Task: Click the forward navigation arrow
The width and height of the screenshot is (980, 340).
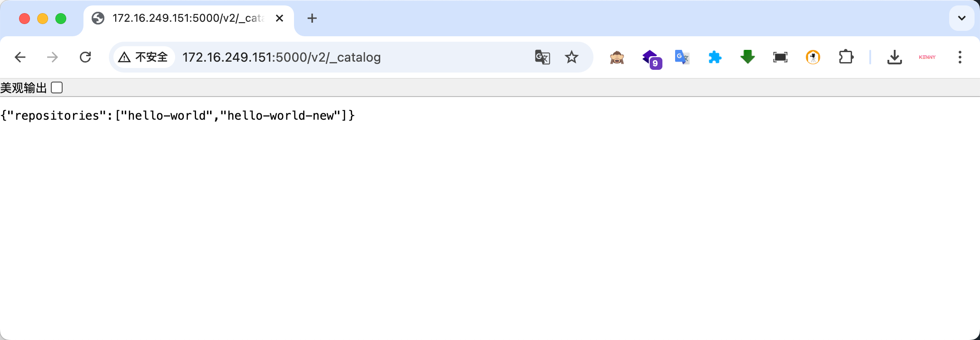Action: click(x=53, y=57)
